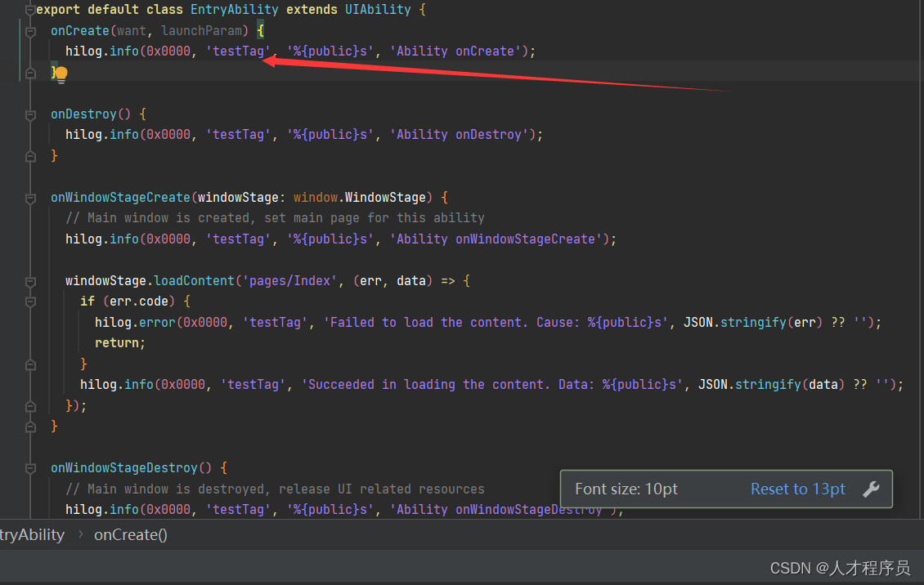Click the launchParam parameter
The height and width of the screenshot is (585, 924).
click(x=201, y=30)
